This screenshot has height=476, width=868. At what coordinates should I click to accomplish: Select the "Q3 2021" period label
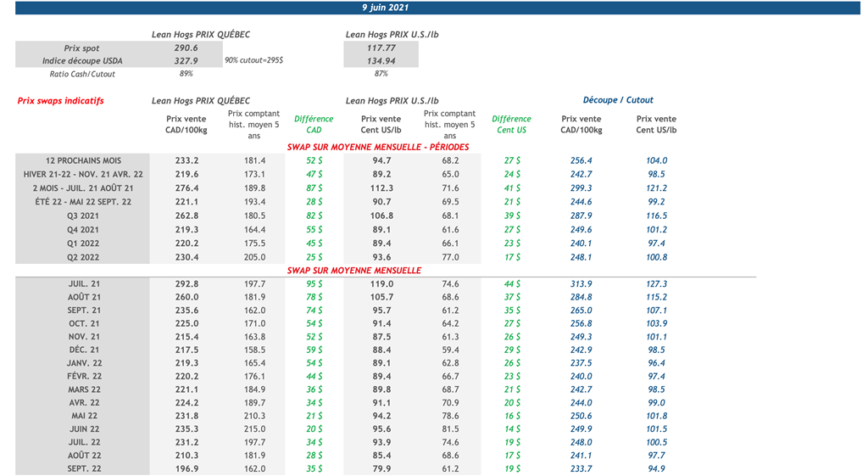tap(83, 216)
